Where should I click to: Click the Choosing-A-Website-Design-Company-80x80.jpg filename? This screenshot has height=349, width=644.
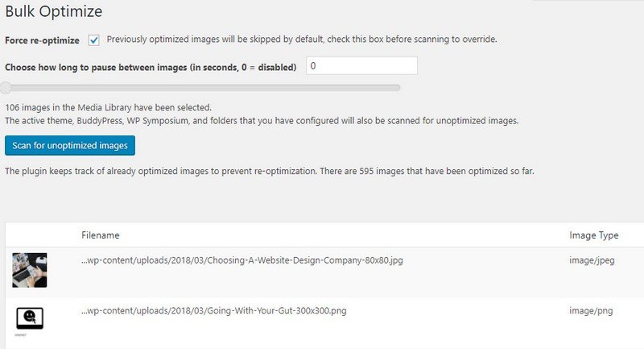tap(242, 260)
